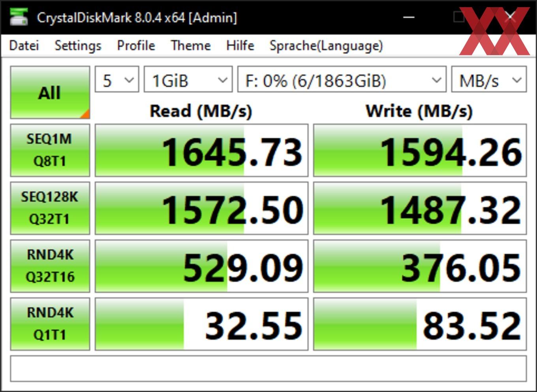Start the SEQ128K Q32T1 test
The width and height of the screenshot is (537, 392).
pyautogui.click(x=50, y=208)
